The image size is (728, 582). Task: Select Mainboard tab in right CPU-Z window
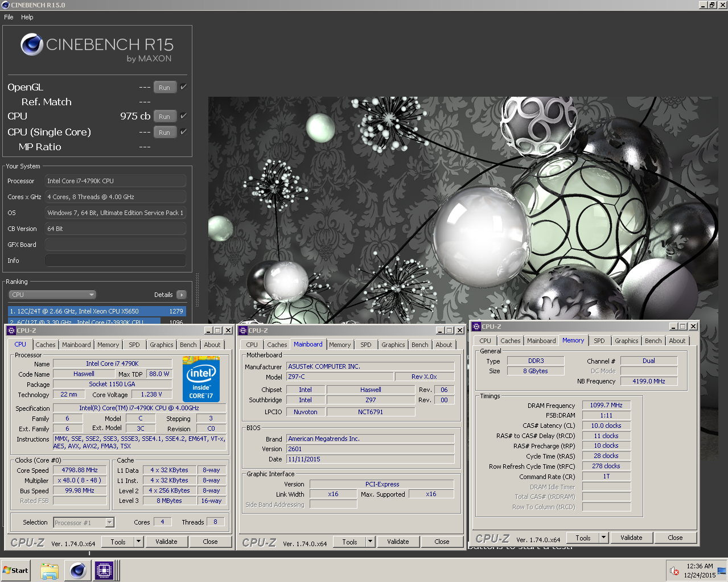pyautogui.click(x=541, y=341)
